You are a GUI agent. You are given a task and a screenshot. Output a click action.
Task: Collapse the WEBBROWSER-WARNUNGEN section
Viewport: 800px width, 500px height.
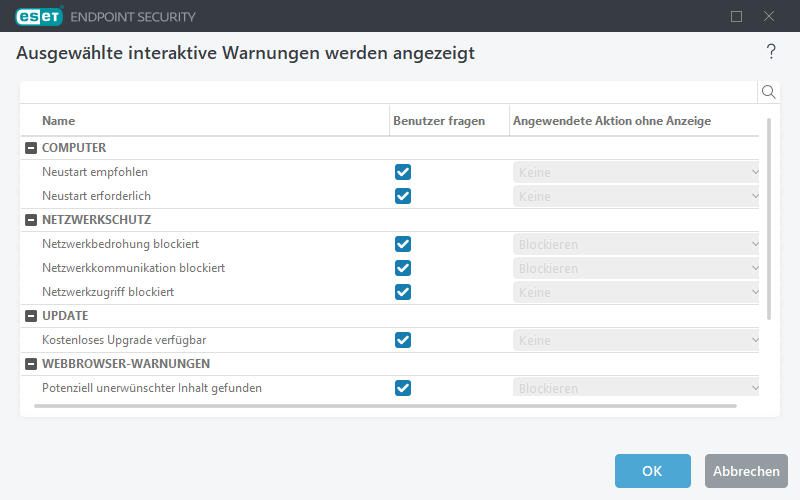click(x=31, y=364)
